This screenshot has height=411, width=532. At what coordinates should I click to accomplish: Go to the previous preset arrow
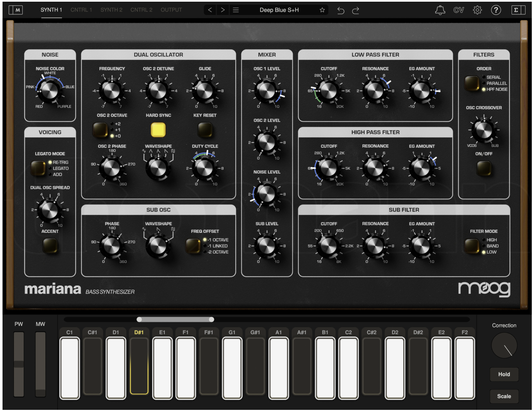click(x=210, y=10)
